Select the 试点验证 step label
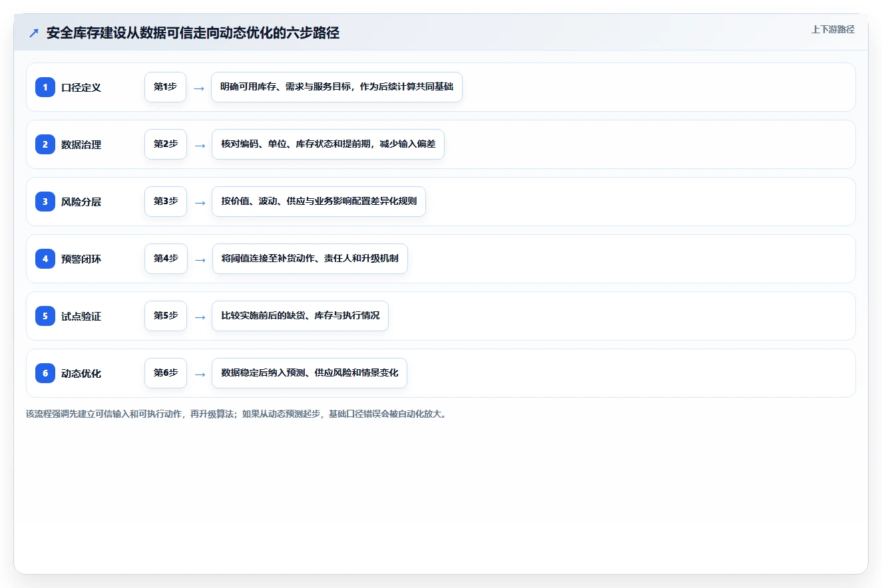This screenshot has height=588, width=882. (81, 317)
